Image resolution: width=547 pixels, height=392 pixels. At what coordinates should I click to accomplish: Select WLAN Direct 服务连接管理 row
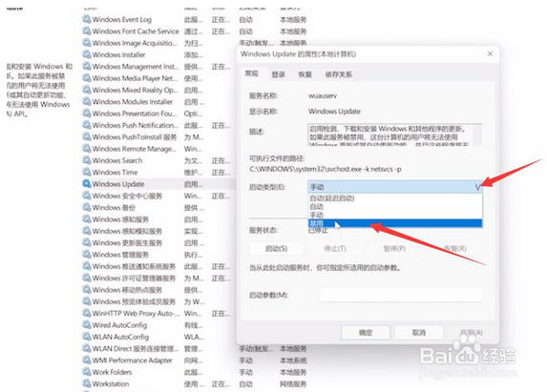coord(136,348)
